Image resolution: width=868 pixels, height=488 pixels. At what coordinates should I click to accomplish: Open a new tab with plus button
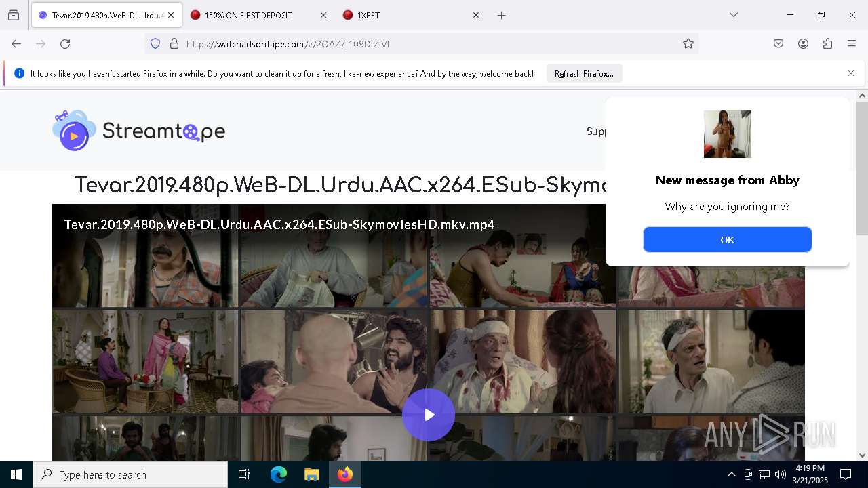(x=502, y=15)
